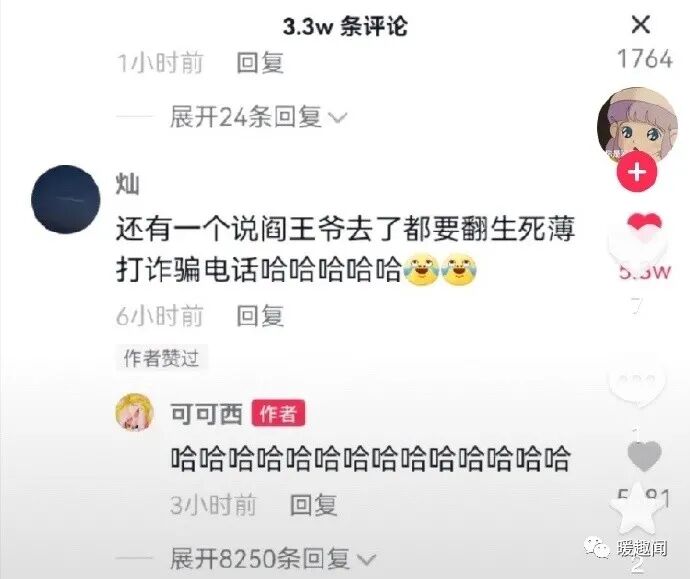The height and width of the screenshot is (579, 690).
Task: Tap the red 作者 badge
Action: pyautogui.click(x=278, y=413)
